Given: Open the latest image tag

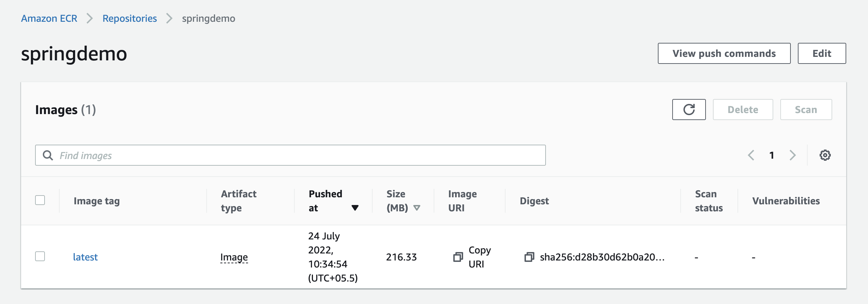Looking at the screenshot, I should 85,257.
